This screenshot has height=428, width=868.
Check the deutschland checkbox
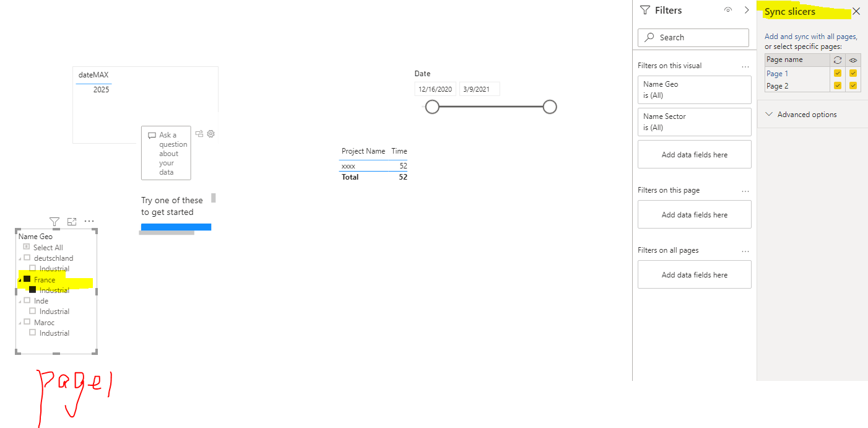click(27, 257)
